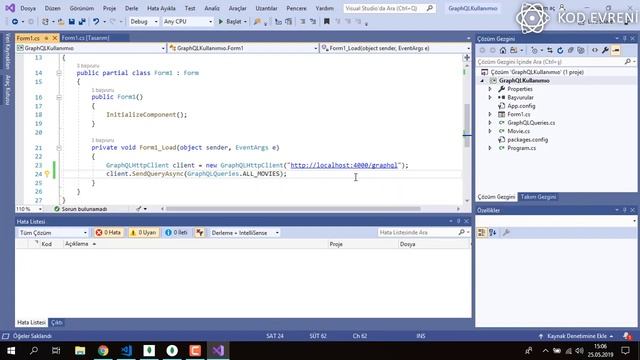
Task: Switch to Takım Gezgini tab
Action: [x=538, y=197]
